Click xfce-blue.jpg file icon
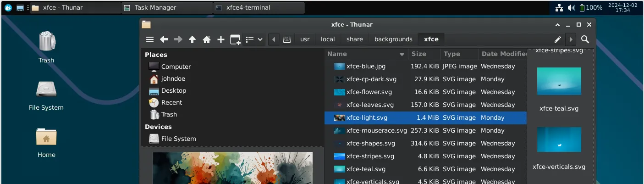 click(339, 66)
